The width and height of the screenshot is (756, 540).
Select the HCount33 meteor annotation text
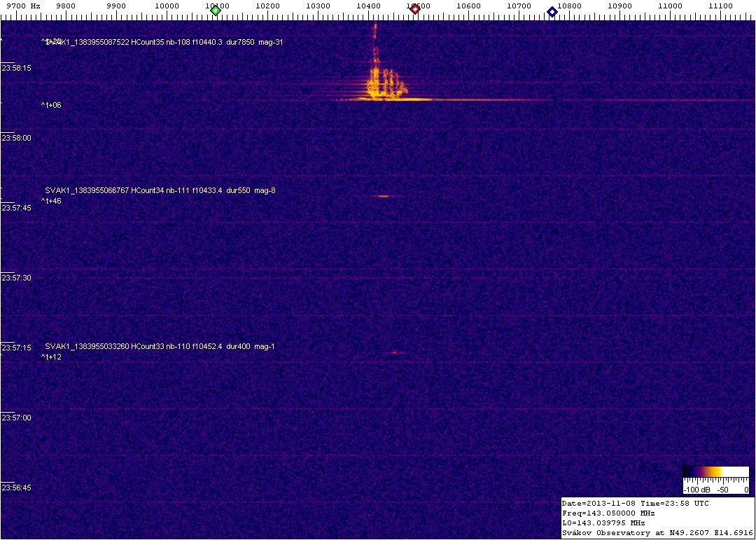click(160, 346)
